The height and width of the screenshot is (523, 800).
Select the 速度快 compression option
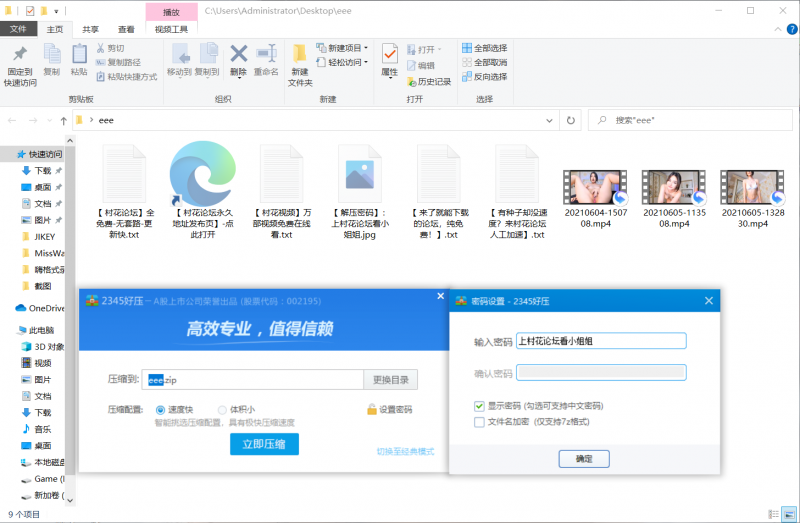pos(161,410)
